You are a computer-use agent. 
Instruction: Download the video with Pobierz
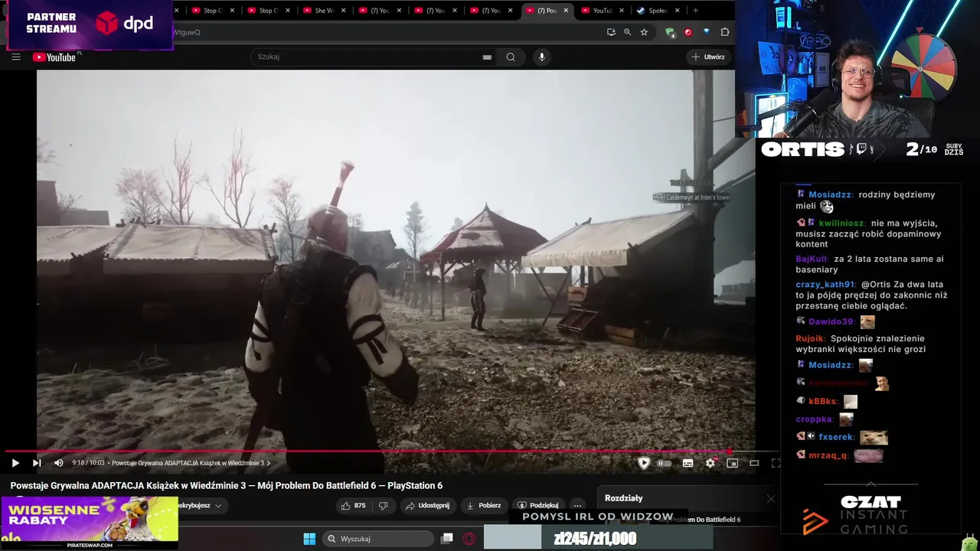click(x=484, y=505)
